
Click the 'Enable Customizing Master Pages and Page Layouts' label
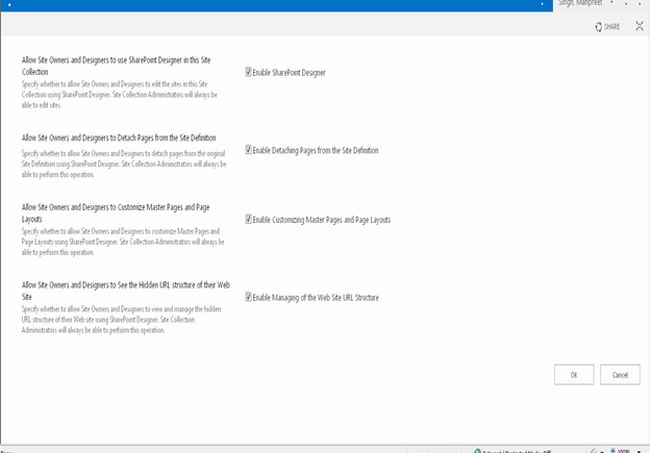click(322, 220)
